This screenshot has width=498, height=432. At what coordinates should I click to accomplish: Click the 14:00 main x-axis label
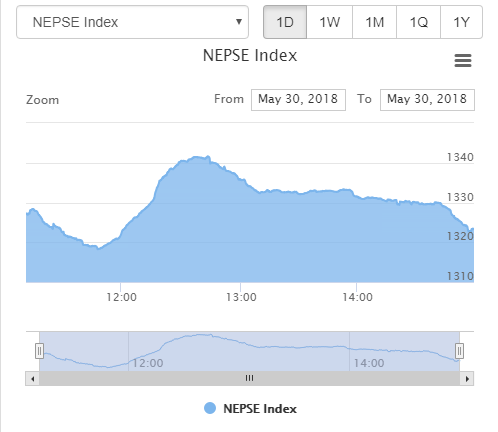coord(357,297)
